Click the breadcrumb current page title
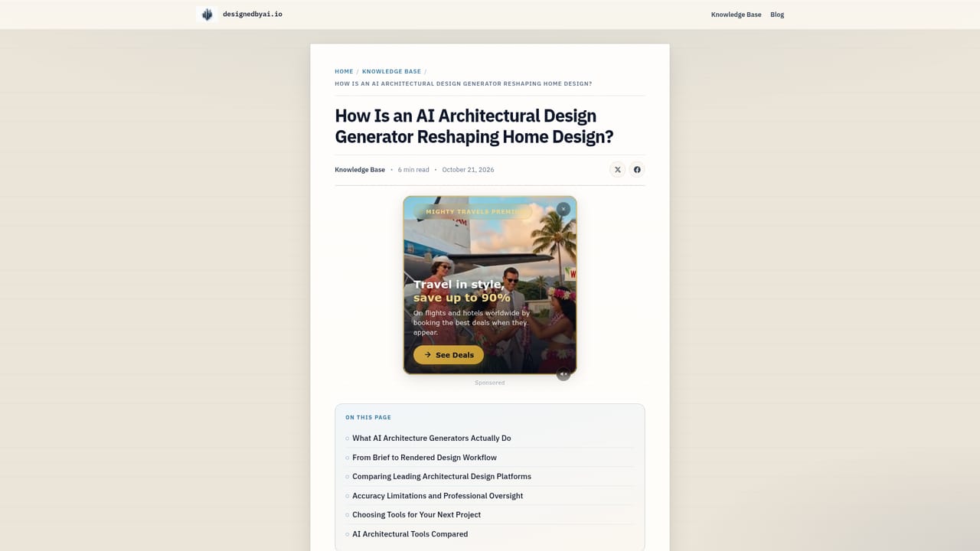980x551 pixels. click(x=463, y=83)
